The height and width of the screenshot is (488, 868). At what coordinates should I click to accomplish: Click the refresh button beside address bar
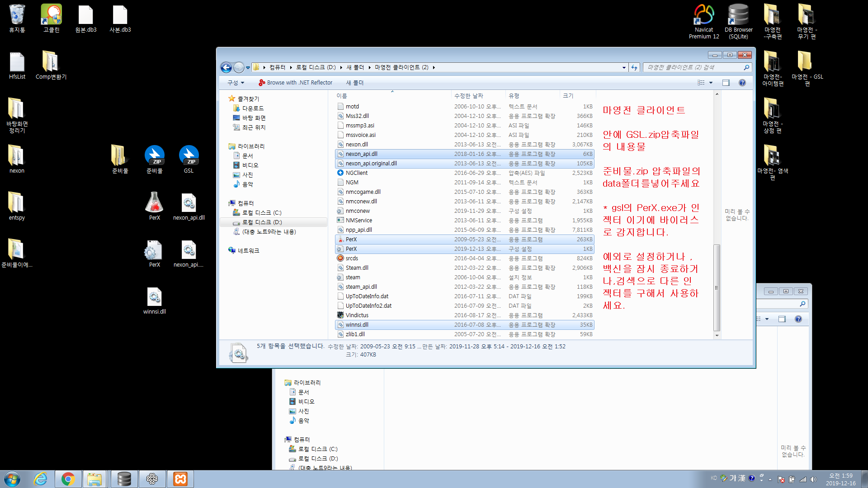[x=634, y=67]
